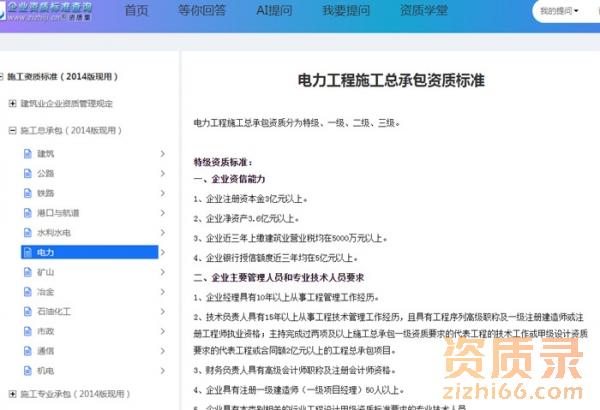The image size is (600, 410).
Task: Open the 我的提问 dropdown
Action: pyautogui.click(x=559, y=11)
